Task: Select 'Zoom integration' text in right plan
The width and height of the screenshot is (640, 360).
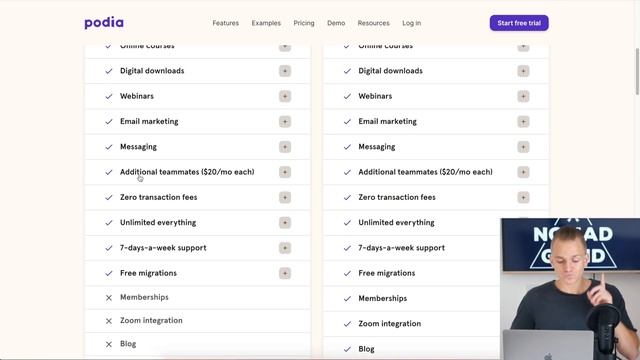Action: coord(389,324)
